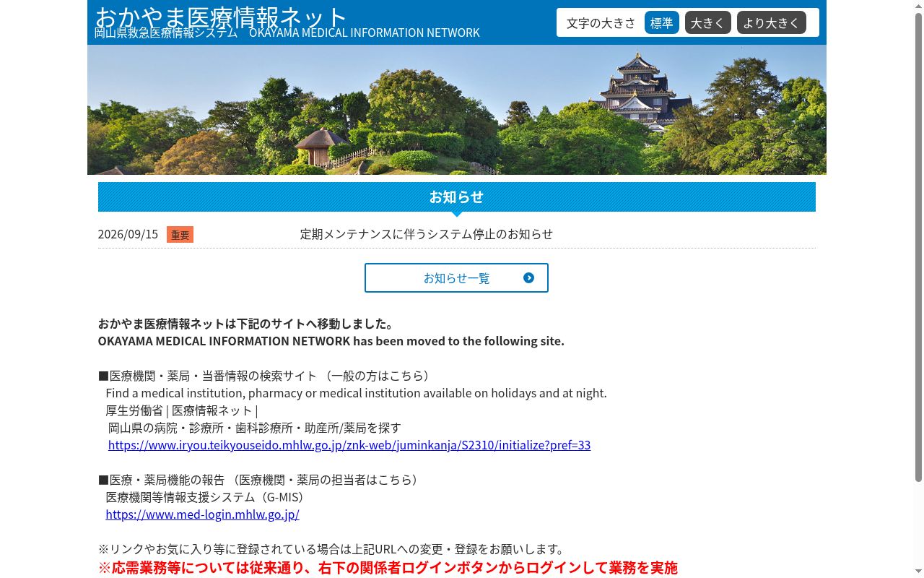Click the 医療機関等情報支援システム（G-MIS） text
924x578 pixels.
pyautogui.click(x=208, y=497)
